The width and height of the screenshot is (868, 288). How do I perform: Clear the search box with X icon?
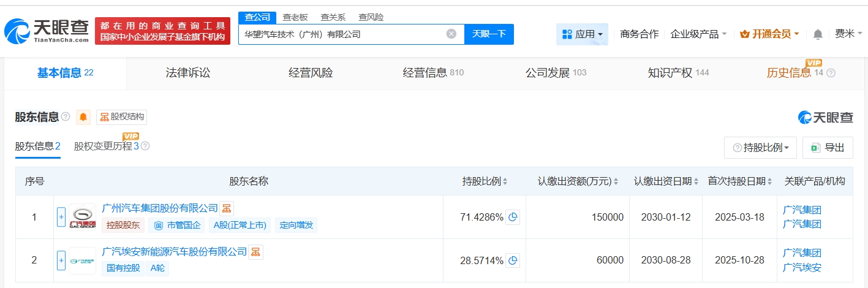coord(451,34)
